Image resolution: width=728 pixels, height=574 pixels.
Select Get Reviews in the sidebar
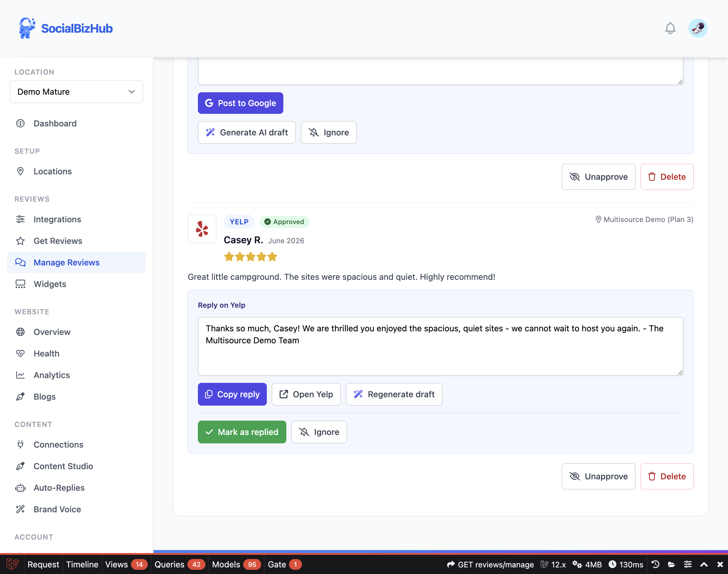coord(76,241)
